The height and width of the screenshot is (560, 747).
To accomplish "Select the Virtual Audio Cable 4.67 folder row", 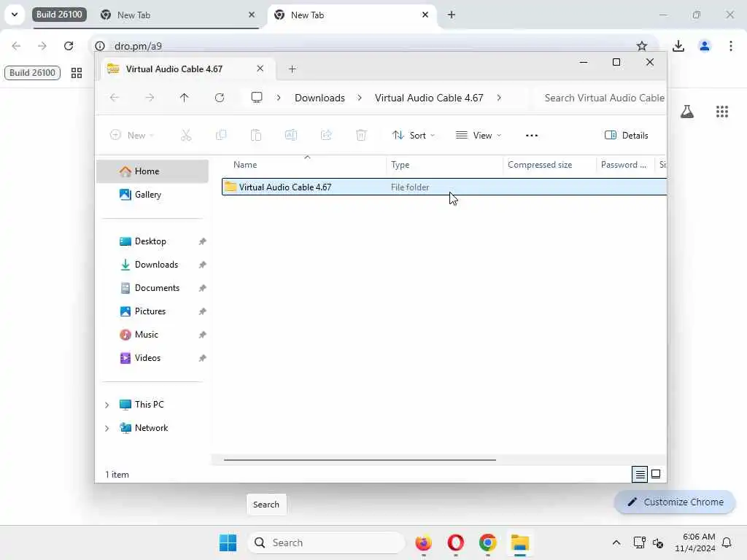I will [x=444, y=187].
